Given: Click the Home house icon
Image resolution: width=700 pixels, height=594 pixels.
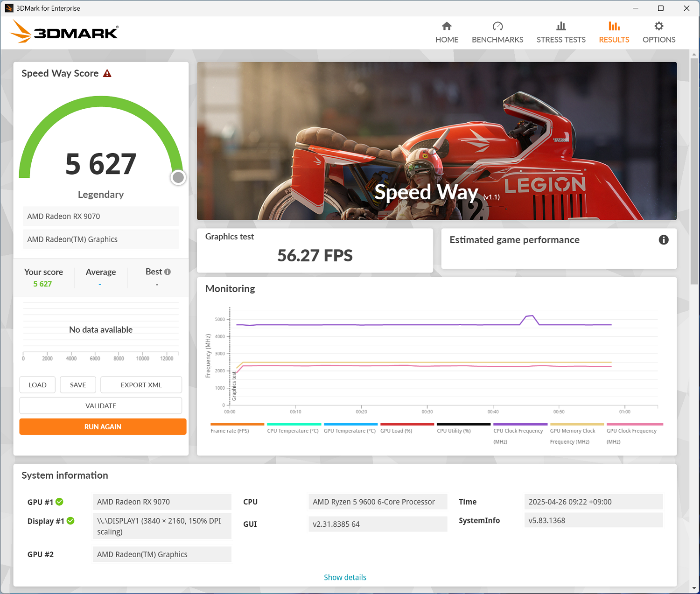Looking at the screenshot, I should 447,26.
